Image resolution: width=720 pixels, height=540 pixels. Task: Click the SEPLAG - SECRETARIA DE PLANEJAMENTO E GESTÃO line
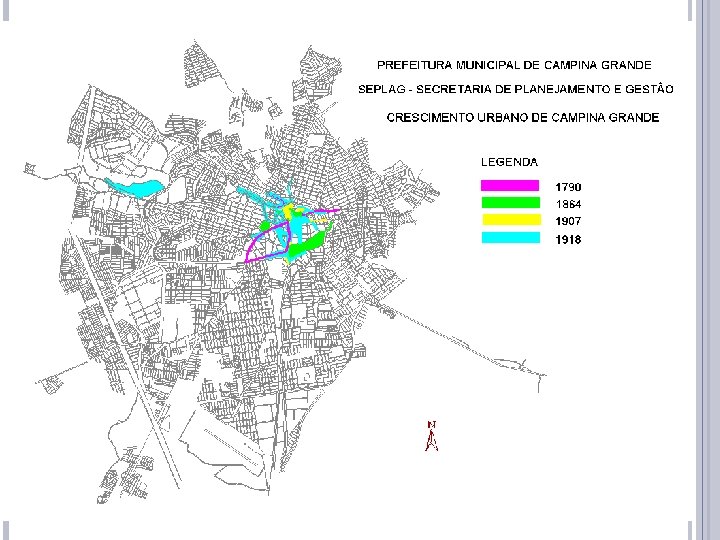[x=516, y=89]
